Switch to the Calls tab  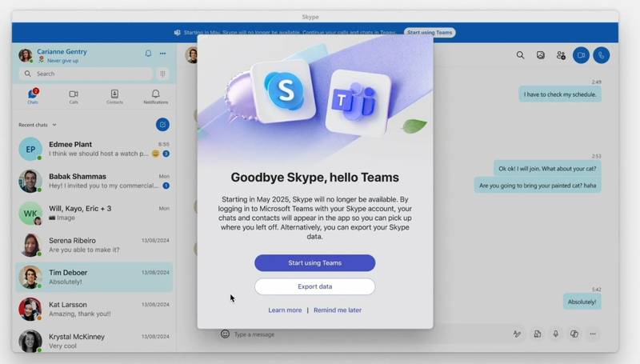74,97
